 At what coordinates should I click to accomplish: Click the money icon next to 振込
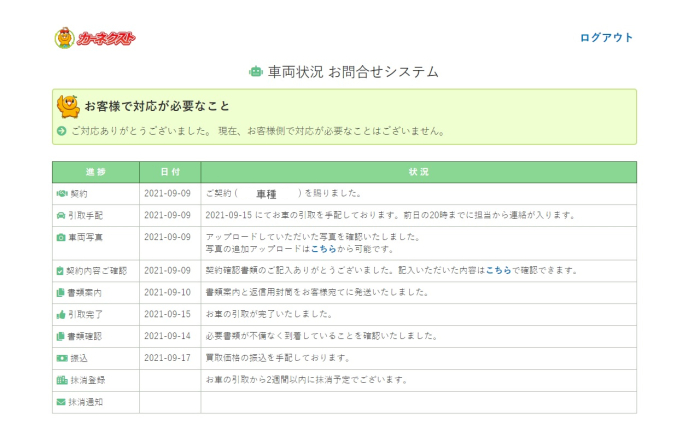tap(61, 358)
